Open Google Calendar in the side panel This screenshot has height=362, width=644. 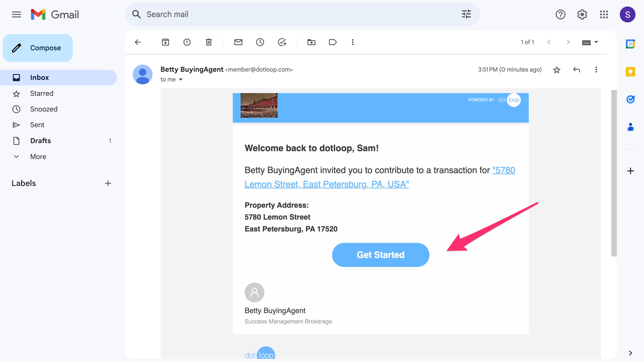coord(630,44)
